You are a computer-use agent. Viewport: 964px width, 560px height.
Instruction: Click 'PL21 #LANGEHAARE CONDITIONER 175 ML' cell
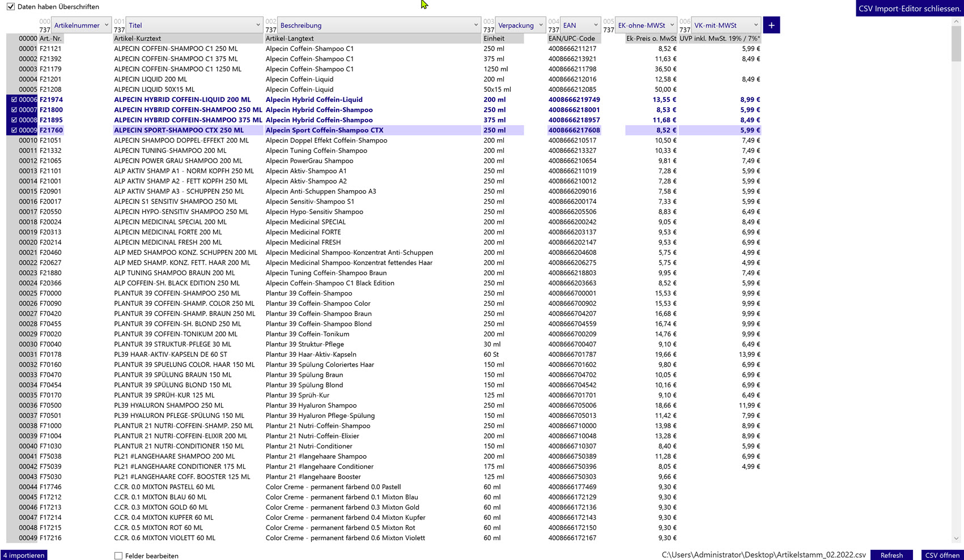pyautogui.click(x=180, y=467)
